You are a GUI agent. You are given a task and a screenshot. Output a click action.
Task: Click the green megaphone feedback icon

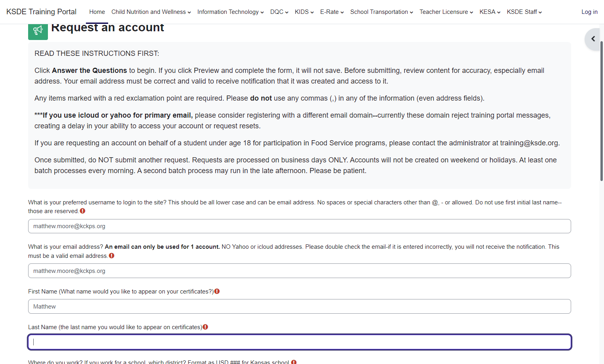[38, 32]
